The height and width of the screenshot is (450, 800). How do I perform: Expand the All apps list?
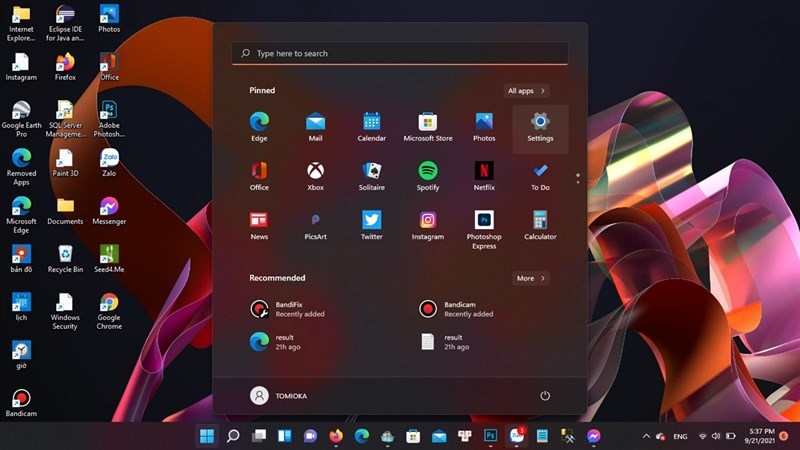(526, 91)
